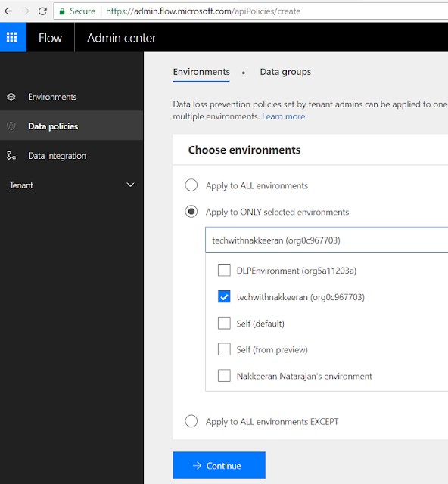Viewport: 448px width, 484px height.
Task: Select Apply to ALL environments EXCEPT radio
Action: pos(191,421)
